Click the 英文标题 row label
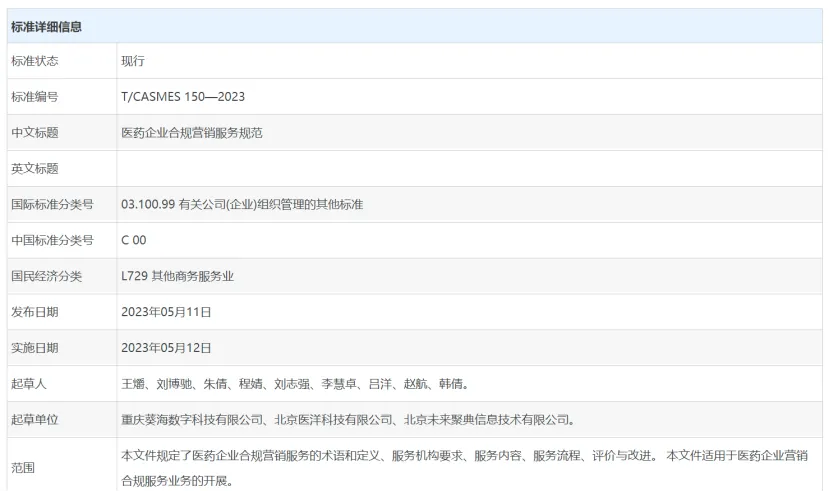 pyautogui.click(x=35, y=169)
